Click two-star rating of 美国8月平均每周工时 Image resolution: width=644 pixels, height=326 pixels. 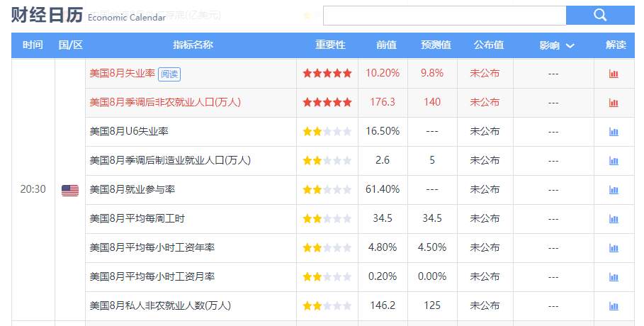[x=327, y=219]
